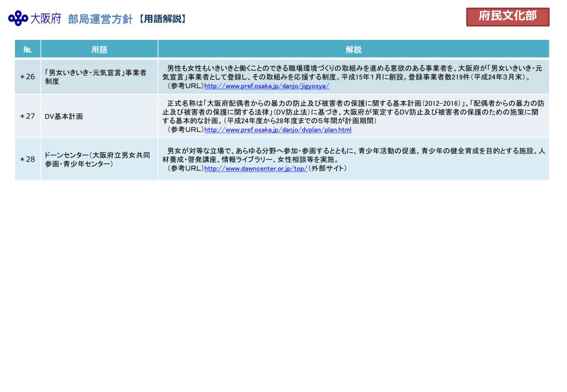Click the 部局運営方針 heading
This screenshot has height=392, width=567.
100,19
